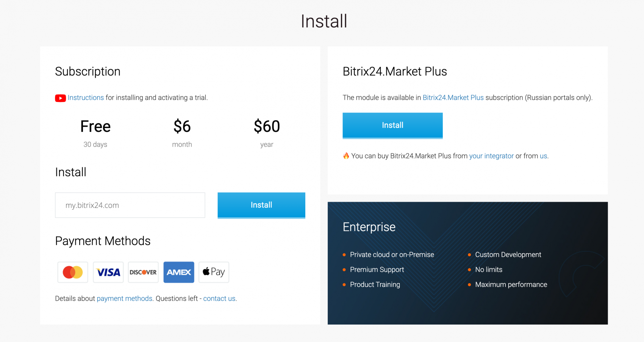The width and height of the screenshot is (644, 342).
Task: Click the Enterprise dark panel
Action: pyautogui.click(x=467, y=263)
